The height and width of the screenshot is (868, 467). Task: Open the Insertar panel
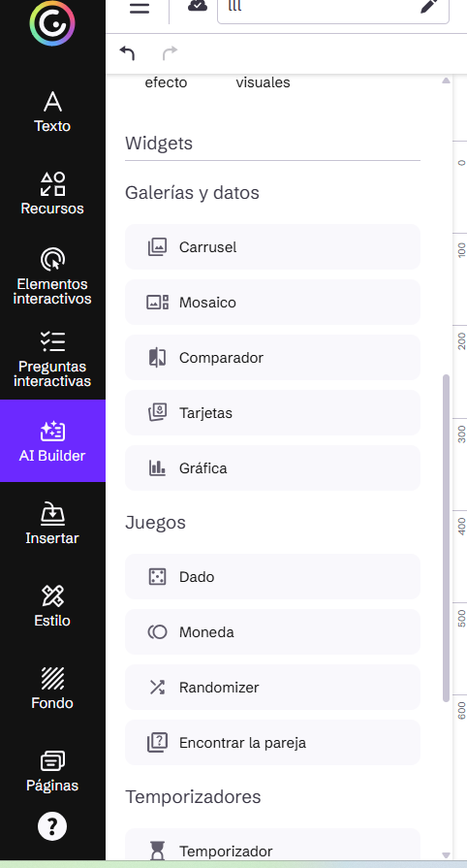coord(52,523)
